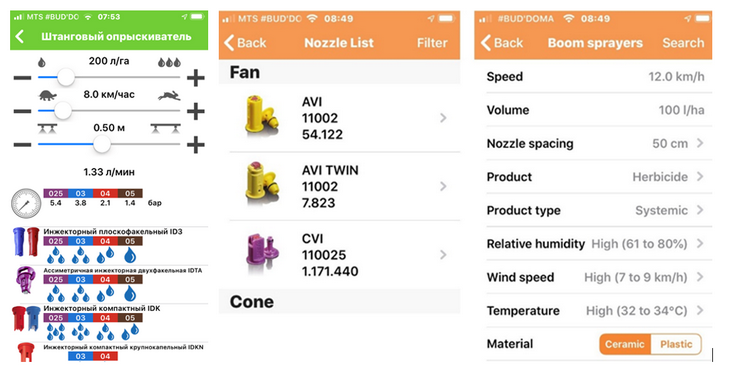This screenshot has height=378, width=730.
Task: Open the Filter option in Nozzle List
Action: (x=432, y=43)
